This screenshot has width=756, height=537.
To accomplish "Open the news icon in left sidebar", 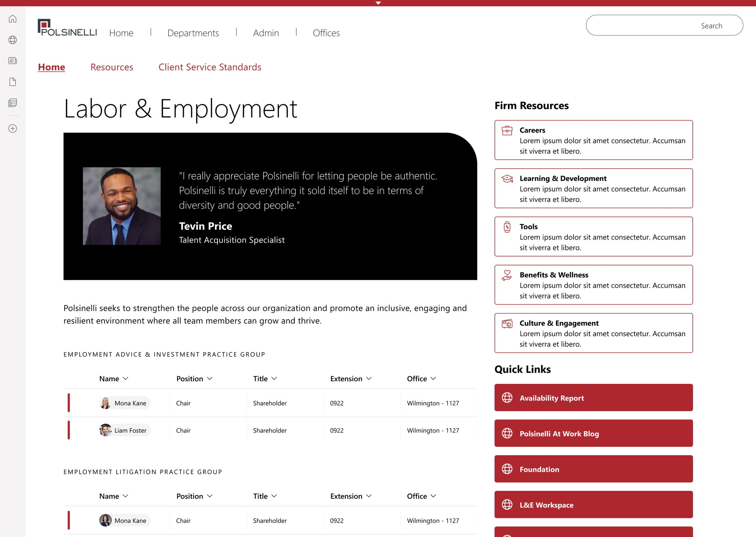I will 13,61.
